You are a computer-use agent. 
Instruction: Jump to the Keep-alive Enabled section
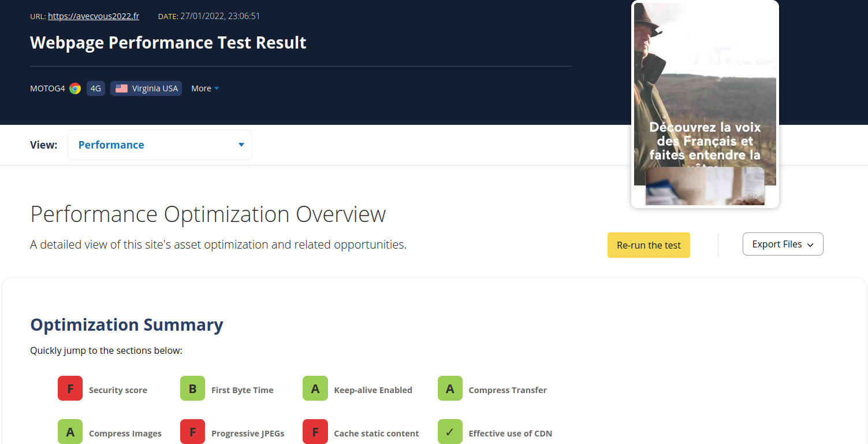tap(372, 390)
